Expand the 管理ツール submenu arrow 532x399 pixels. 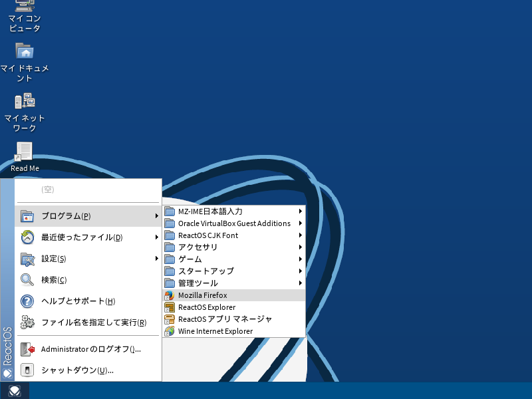[301, 283]
